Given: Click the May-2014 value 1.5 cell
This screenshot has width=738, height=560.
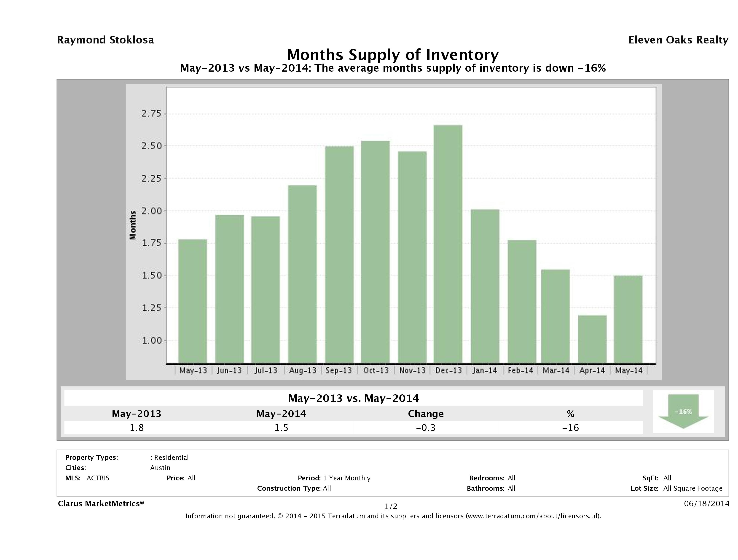Looking at the screenshot, I should coord(281,428).
